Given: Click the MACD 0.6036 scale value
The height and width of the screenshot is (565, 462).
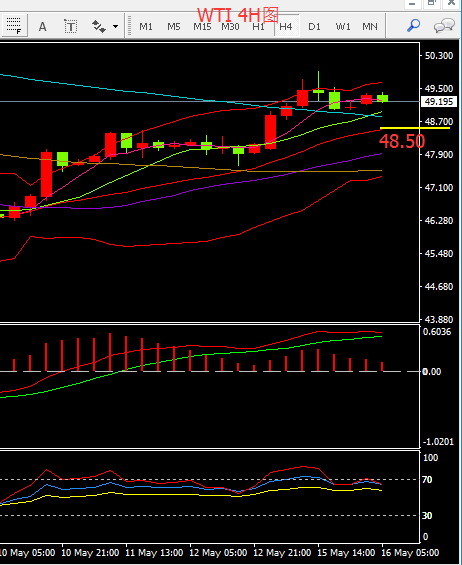Looking at the screenshot, I should 437,332.
